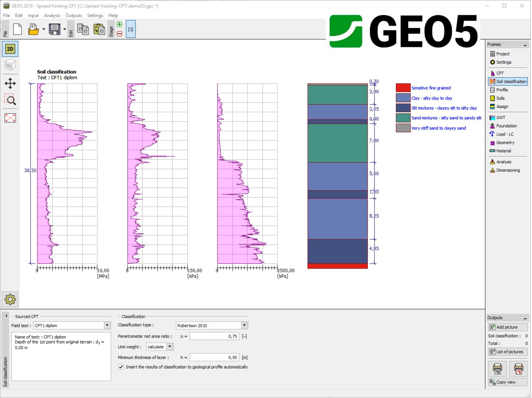Open the Analysis menu

52,15
